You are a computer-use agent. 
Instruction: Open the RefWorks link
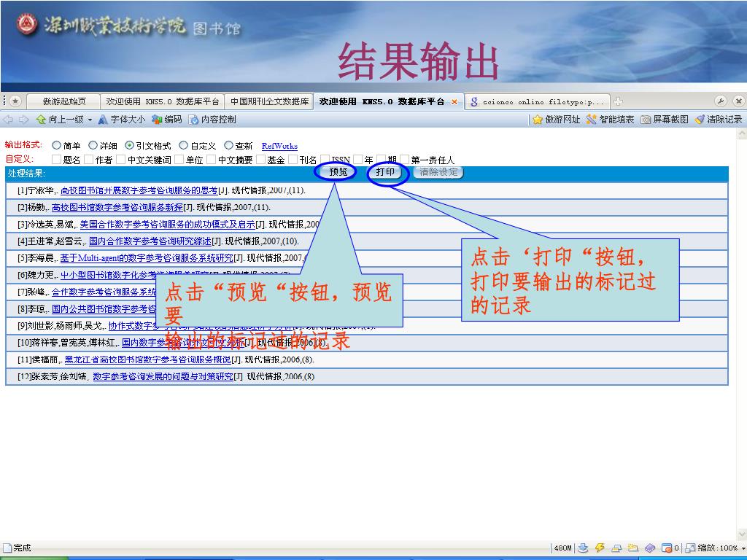point(279,146)
